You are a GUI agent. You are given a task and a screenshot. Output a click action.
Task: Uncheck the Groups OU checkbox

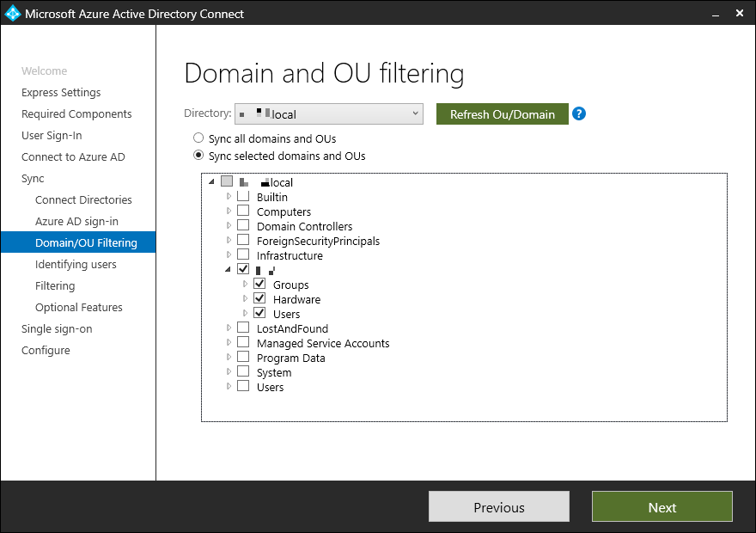point(259,285)
